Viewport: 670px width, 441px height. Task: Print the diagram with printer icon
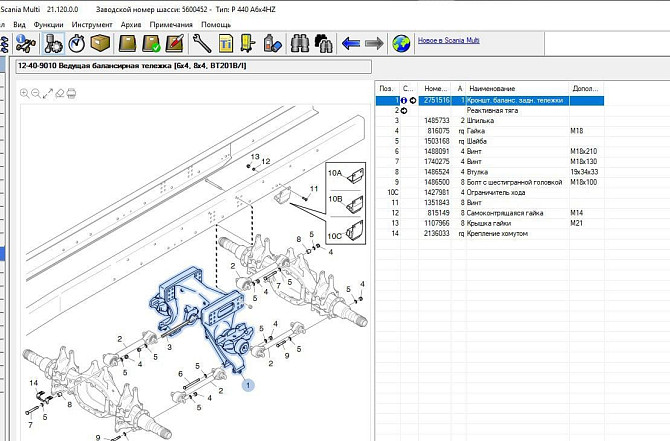tap(71, 93)
